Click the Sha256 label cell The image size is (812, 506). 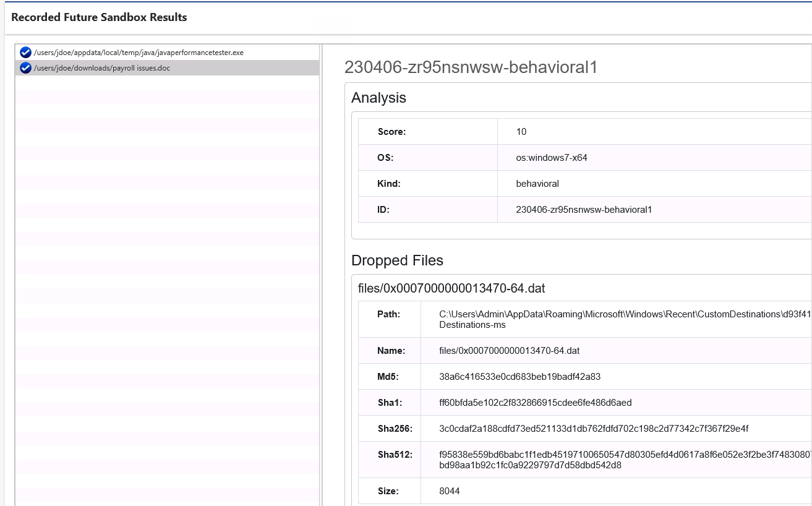point(390,429)
